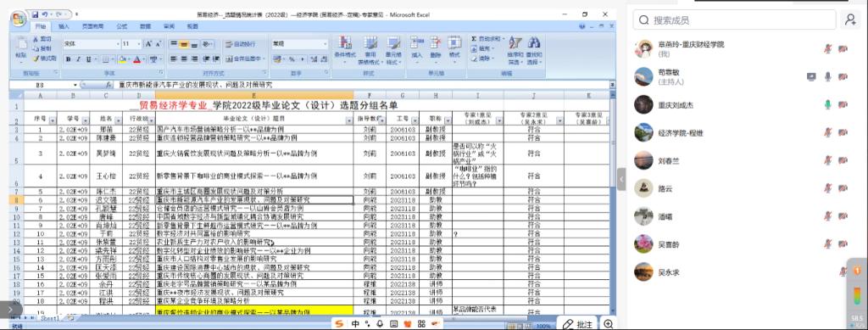The height and width of the screenshot is (330, 868).
Task: Click the Copy (复制) button
Action: (42, 48)
